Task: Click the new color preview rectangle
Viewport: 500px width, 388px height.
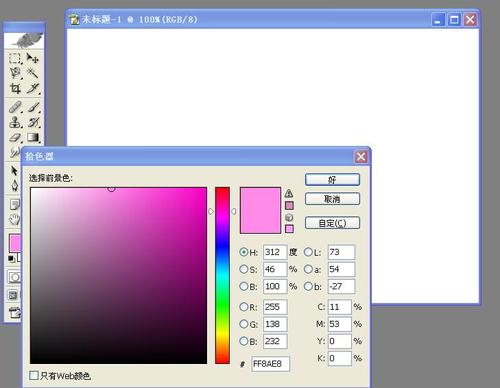Action: [260, 210]
